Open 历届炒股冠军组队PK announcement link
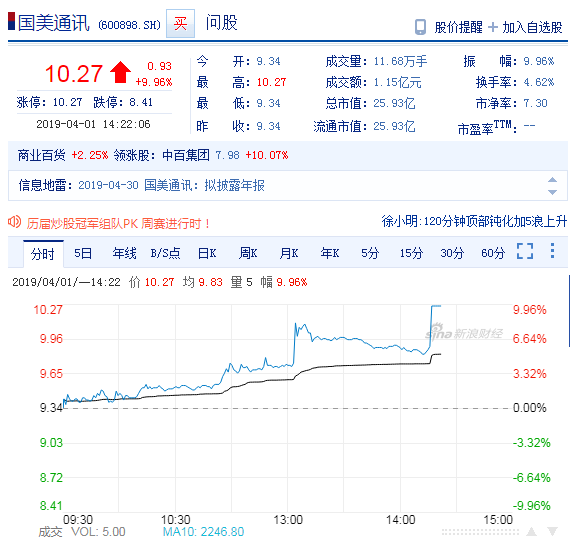This screenshot has height=539, width=570. [x=118, y=224]
